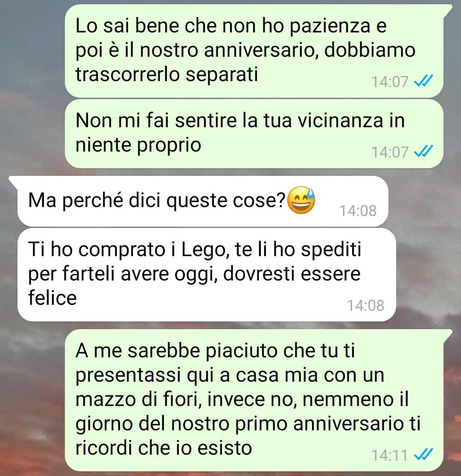
Task: Click the 14:07 timestamp on anniversary message
Action: click(x=390, y=82)
